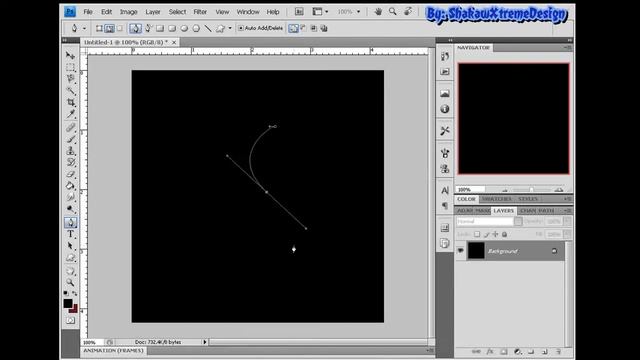
Task: Click the Rotate View tool in application bar
Action: pos(407,12)
